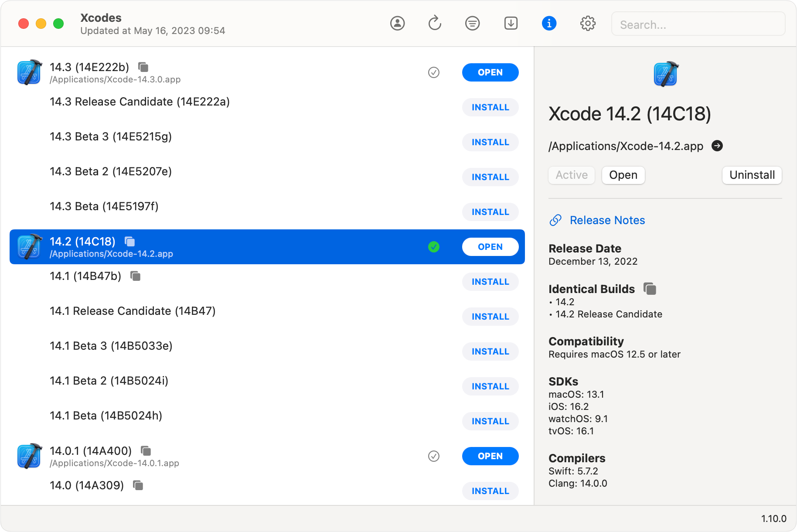
Task: Reveal Xcode-14.2.app path with arrow icon
Action: pos(717,146)
